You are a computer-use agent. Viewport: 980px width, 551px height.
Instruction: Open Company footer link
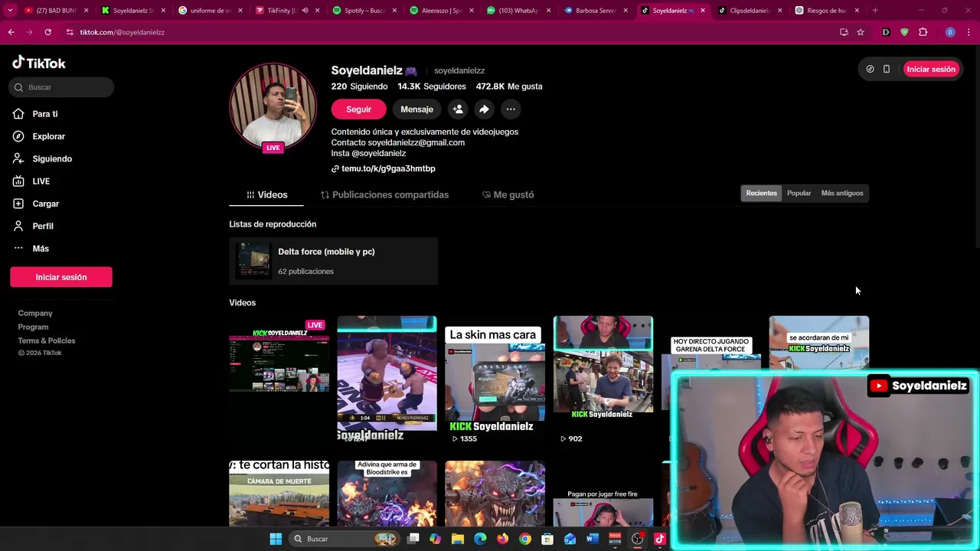(x=35, y=313)
